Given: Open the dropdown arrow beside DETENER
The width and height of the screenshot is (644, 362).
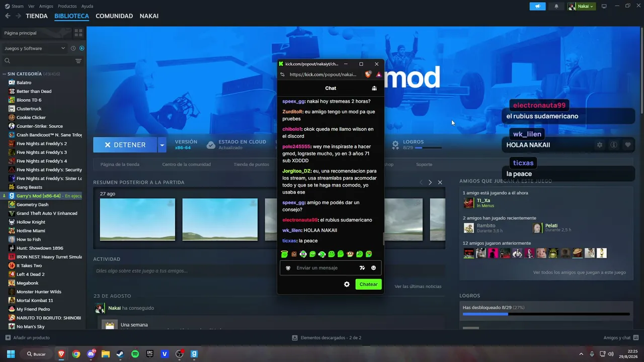Looking at the screenshot, I should (x=162, y=145).
